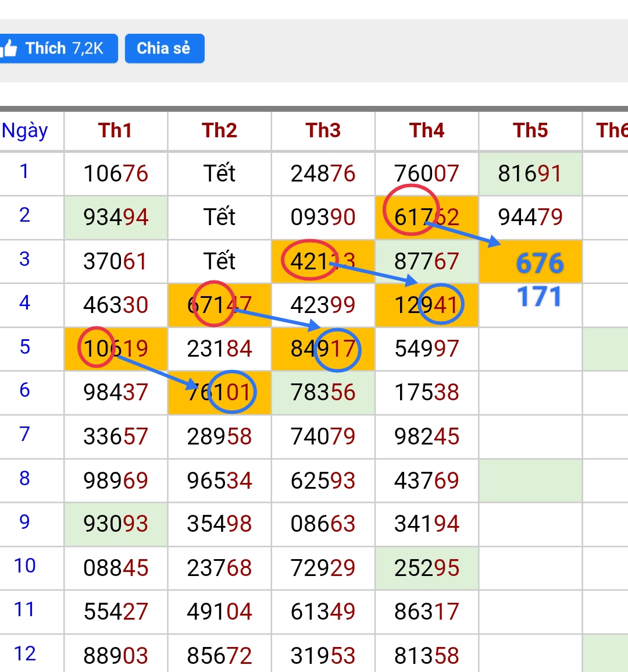Click the green cell showing 78356
Screen dimensions: 628x672
[x=323, y=392]
